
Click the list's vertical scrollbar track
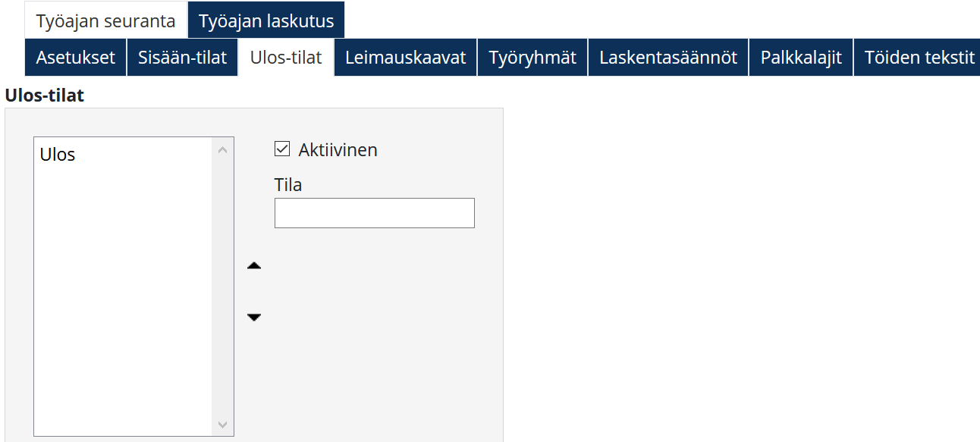(222, 288)
